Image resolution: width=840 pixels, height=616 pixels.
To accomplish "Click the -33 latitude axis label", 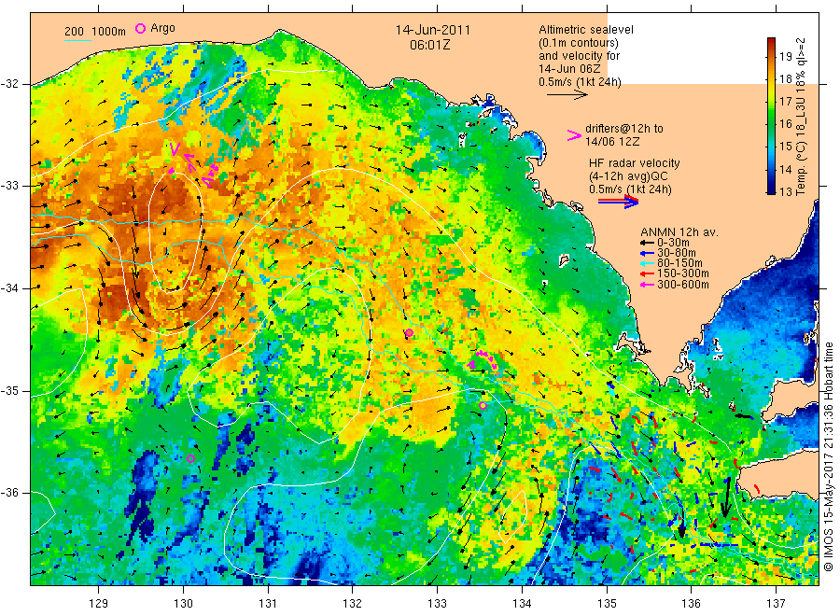I will 10,186.
